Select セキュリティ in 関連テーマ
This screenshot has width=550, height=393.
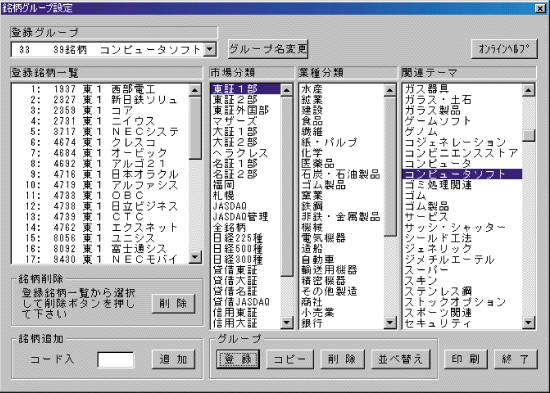[x=462, y=323]
